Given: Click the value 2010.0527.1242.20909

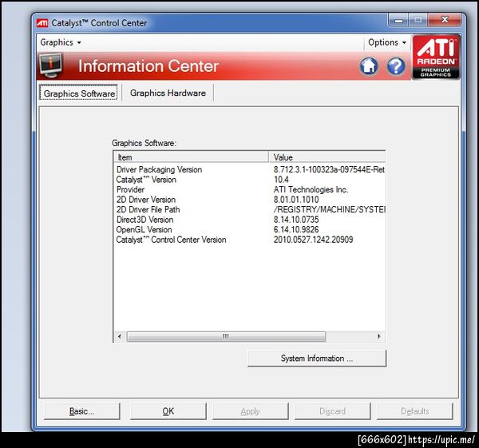Looking at the screenshot, I should [314, 240].
